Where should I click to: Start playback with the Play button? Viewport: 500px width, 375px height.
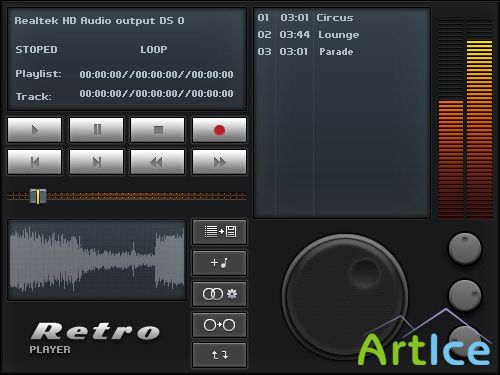[35, 130]
